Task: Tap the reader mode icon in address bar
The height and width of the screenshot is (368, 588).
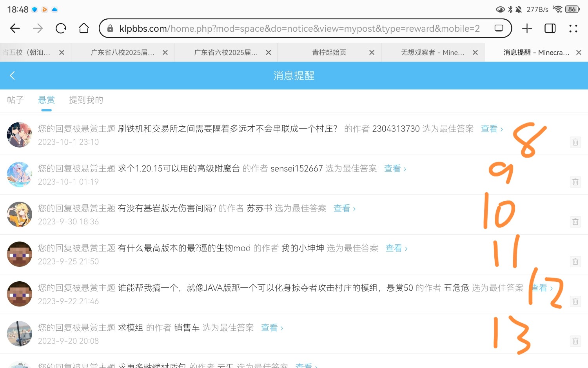Action: click(x=499, y=28)
